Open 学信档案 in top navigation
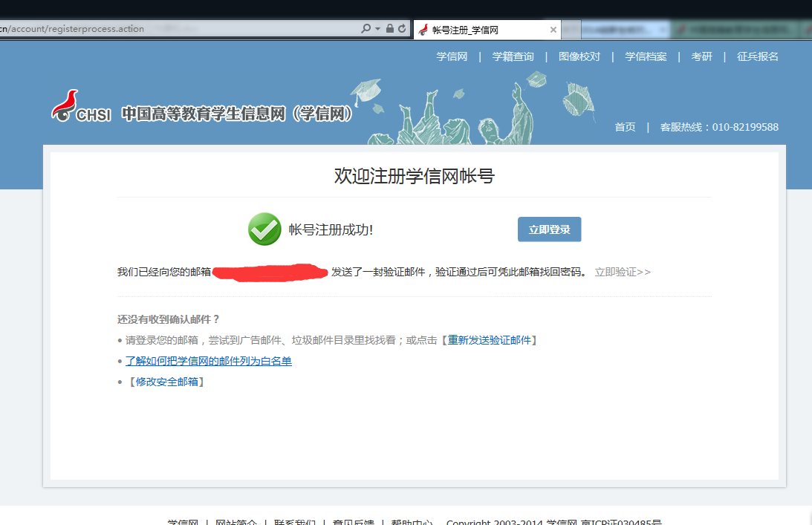The width and height of the screenshot is (812, 525). coord(646,56)
